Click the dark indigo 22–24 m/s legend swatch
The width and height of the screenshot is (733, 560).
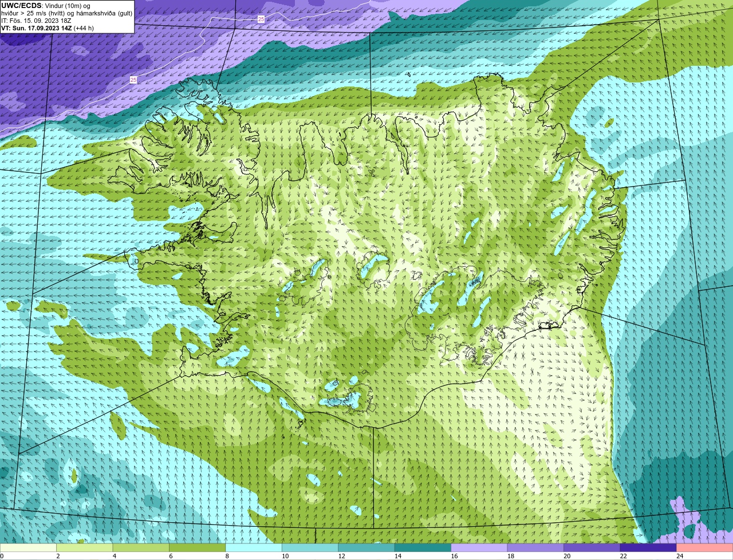pos(648,547)
